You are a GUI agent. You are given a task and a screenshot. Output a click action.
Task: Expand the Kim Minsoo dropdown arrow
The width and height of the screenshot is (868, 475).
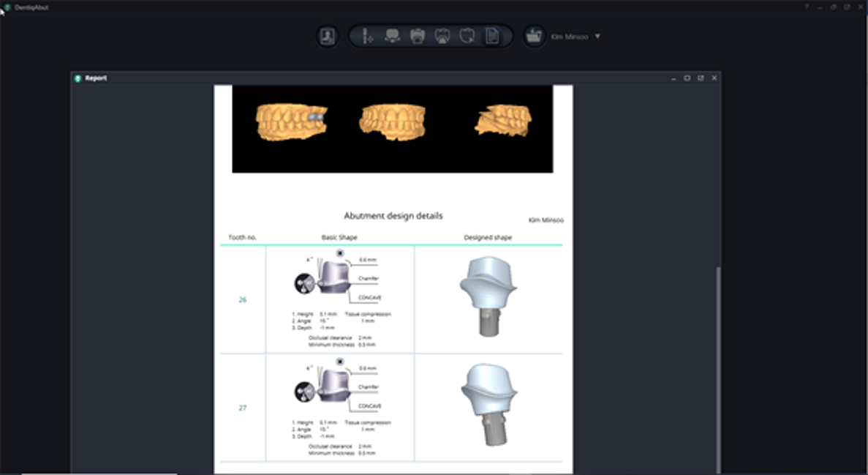coord(597,36)
